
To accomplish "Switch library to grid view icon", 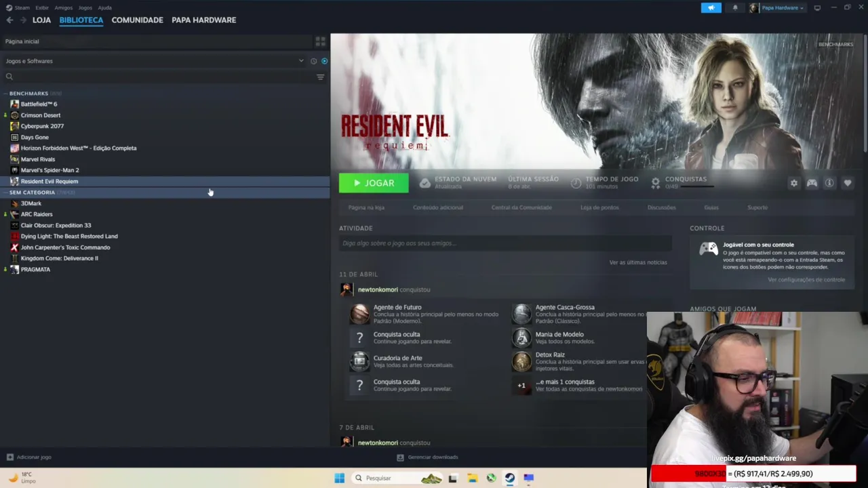I will click(x=320, y=41).
